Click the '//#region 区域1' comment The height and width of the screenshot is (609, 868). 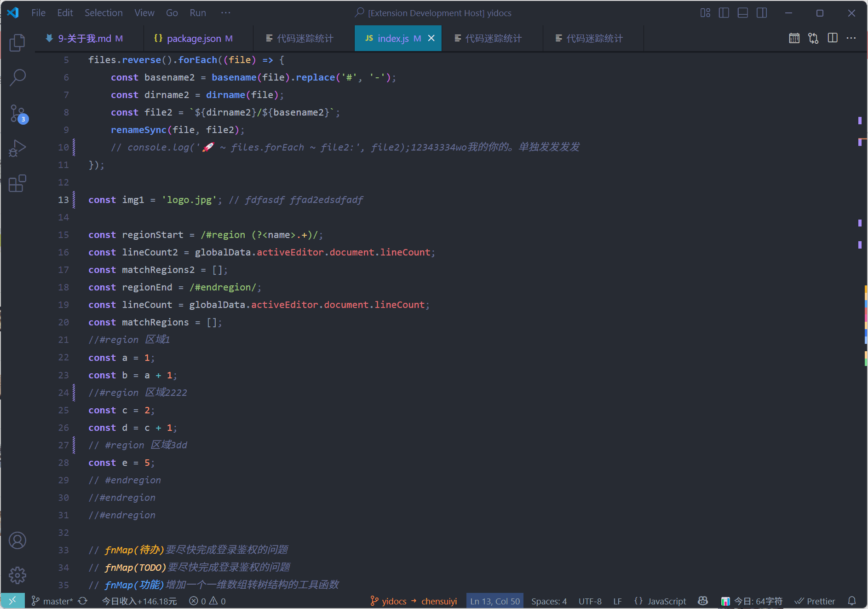129,340
